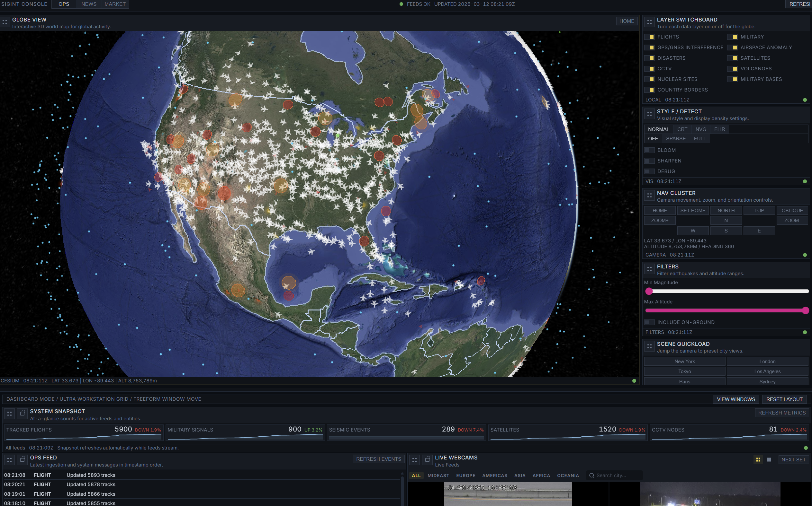Toggle the SATELLITES layer checkbox
Image resolution: width=812 pixels, height=506 pixels.
click(x=732, y=58)
